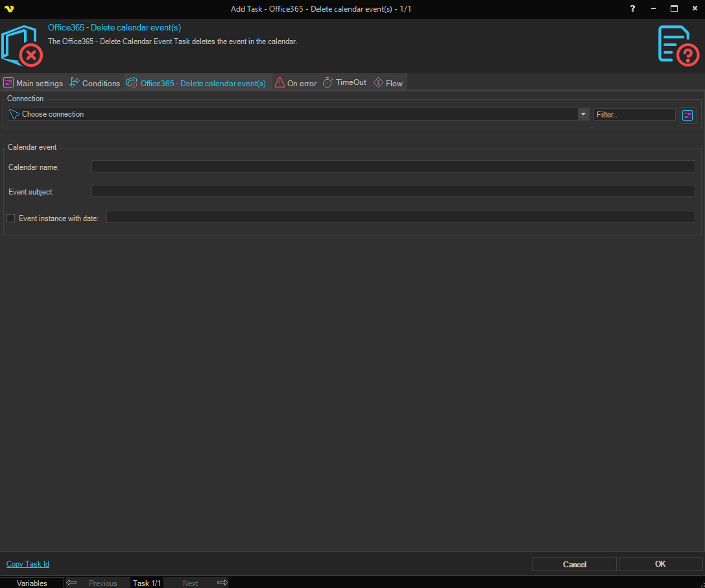Go to the TimeOut tab
Image resolution: width=705 pixels, height=588 pixels.
pos(344,83)
